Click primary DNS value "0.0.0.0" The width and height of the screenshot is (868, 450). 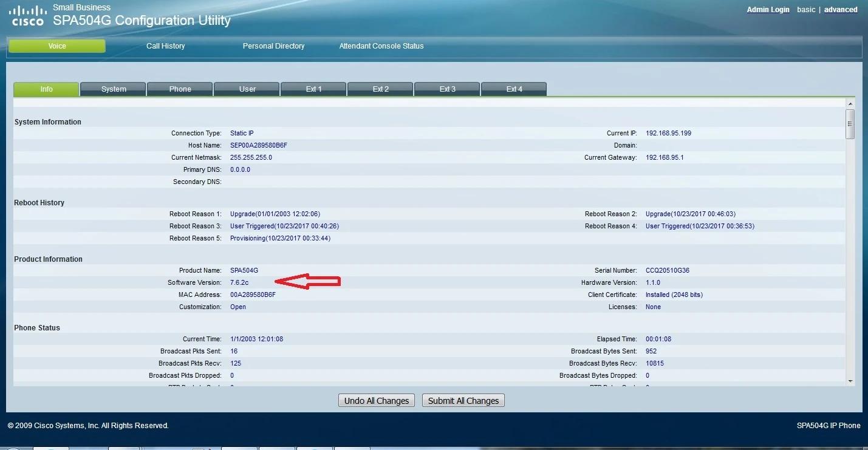pos(240,169)
